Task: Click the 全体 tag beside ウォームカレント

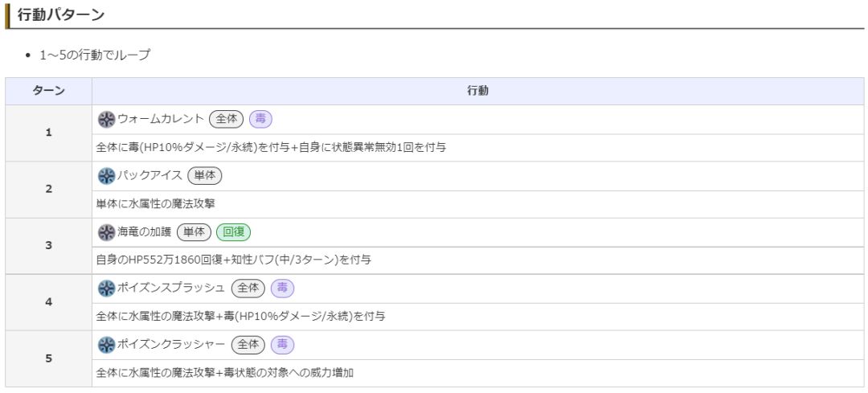Action: pyautogui.click(x=226, y=120)
